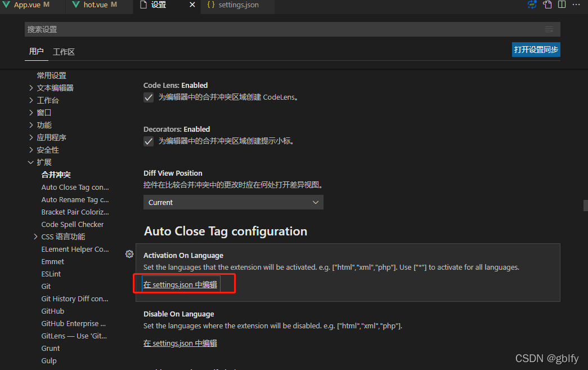
Task: Expand 文本编辑器 tree section
Action: (31, 88)
